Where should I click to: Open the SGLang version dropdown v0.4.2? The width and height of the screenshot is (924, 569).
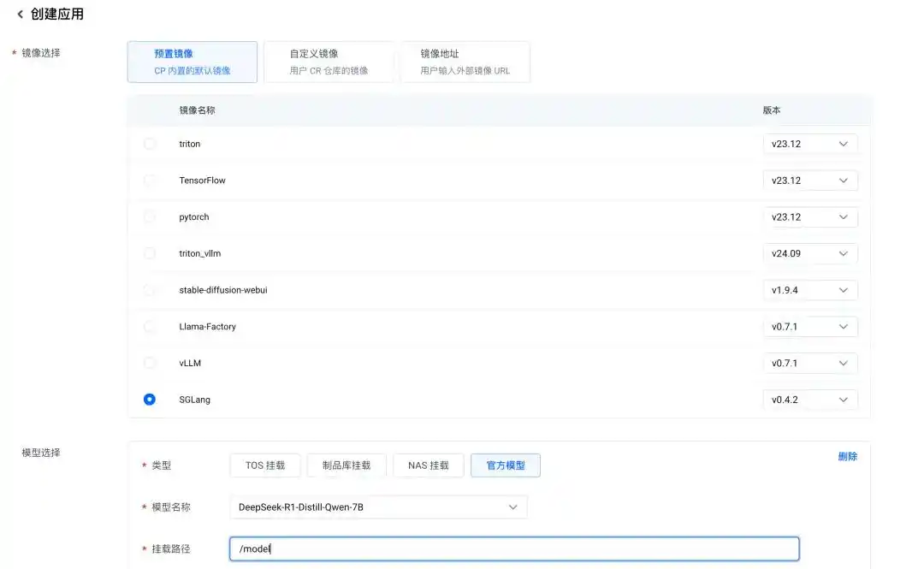[x=809, y=399]
